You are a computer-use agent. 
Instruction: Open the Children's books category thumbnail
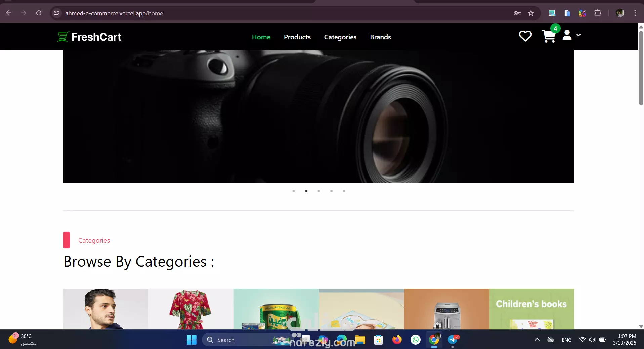[531, 309]
